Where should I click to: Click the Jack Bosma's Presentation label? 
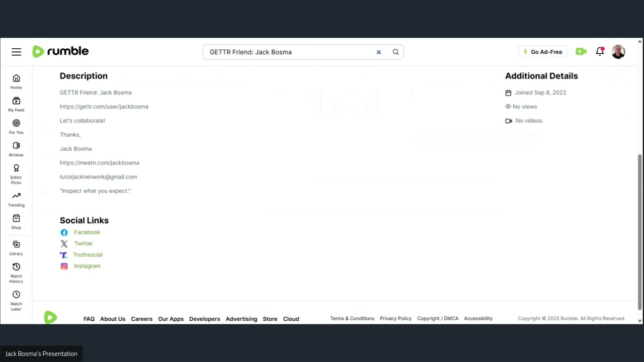[41, 354]
